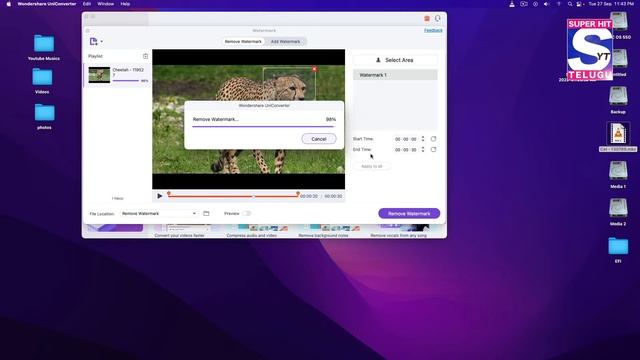Open Spotlight search in menu bar
Viewport: 640px width, 360px height.
pyautogui.click(x=570, y=4)
